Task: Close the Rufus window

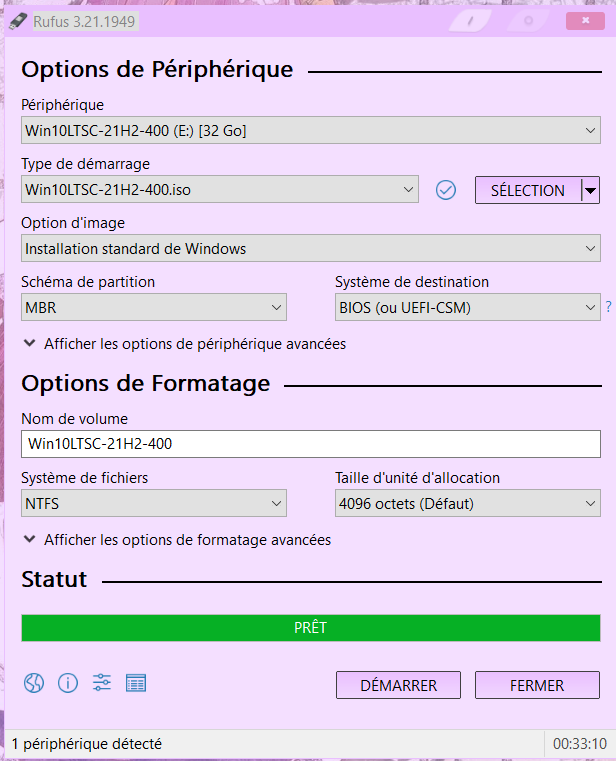Action: coord(585,21)
